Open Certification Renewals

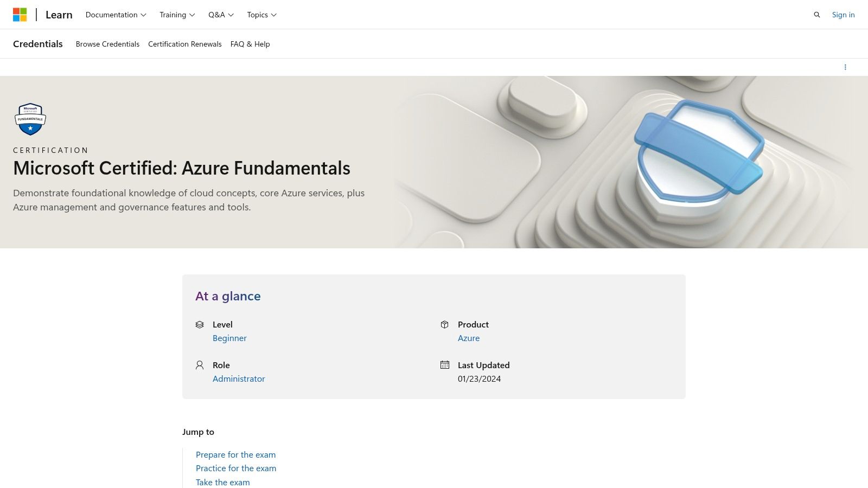[x=184, y=44]
